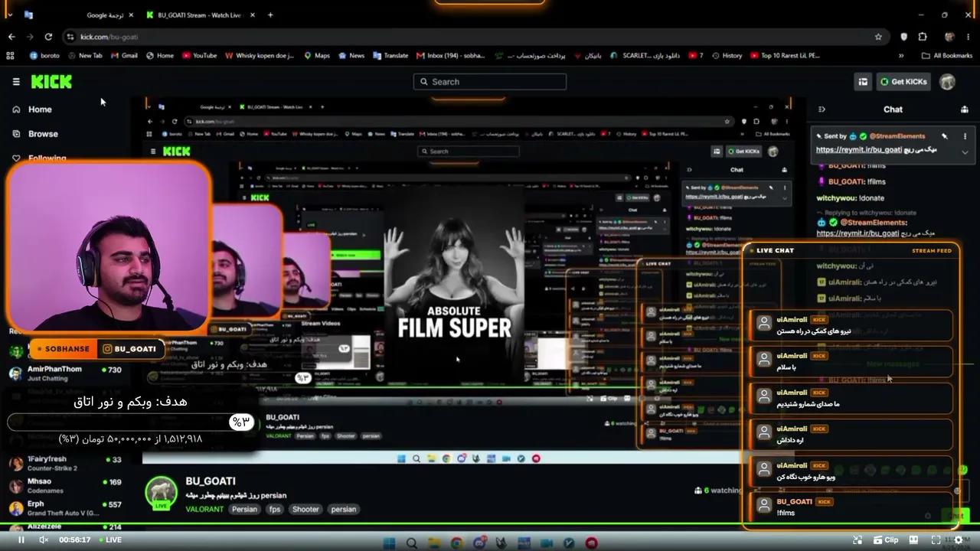Screen dimensions: 980x551
Task: Click the BU_GOATI live avatar
Action: coord(162,494)
